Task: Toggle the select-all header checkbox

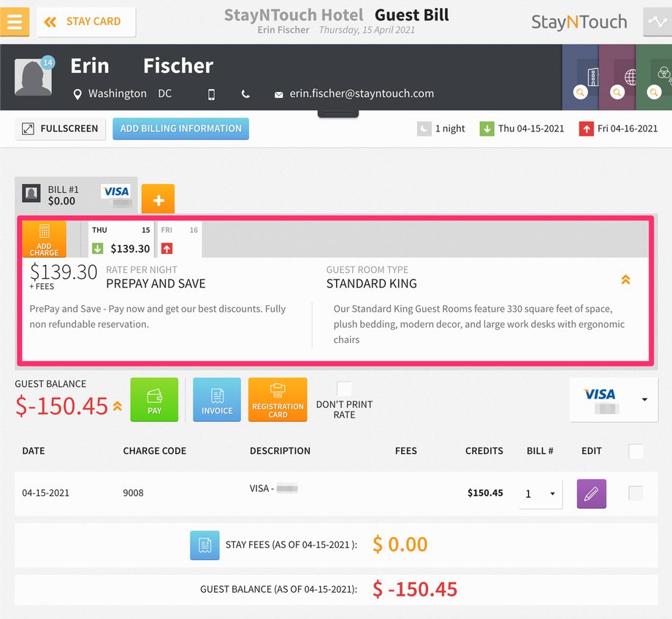Action: 636,451
